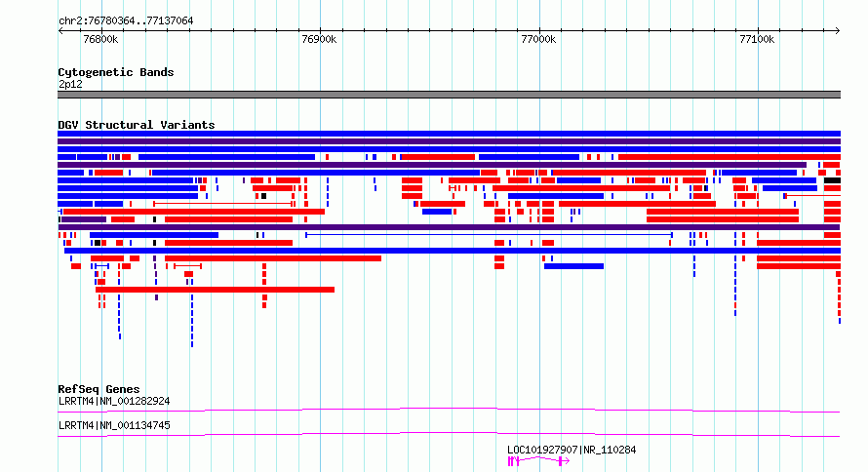Viewport: 868px width, 472px height.
Task: Click the gray 2p12 cytogenetic band bar
Action: [449, 95]
